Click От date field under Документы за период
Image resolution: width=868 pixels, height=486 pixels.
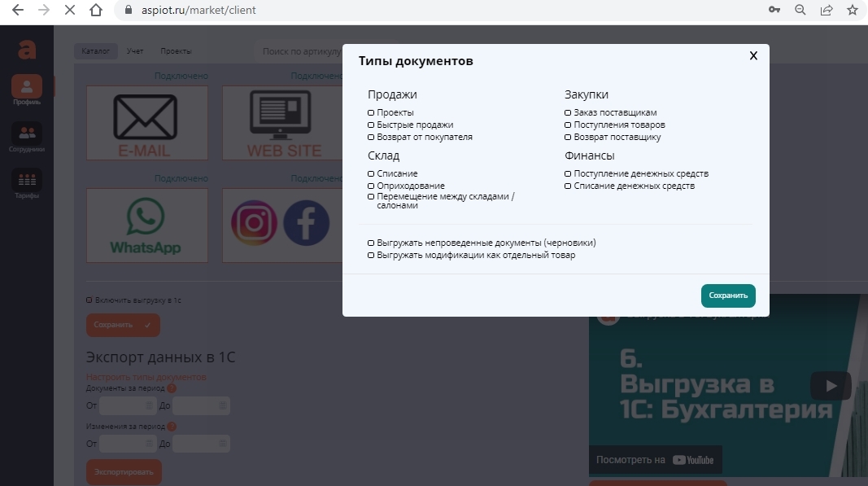click(x=127, y=405)
